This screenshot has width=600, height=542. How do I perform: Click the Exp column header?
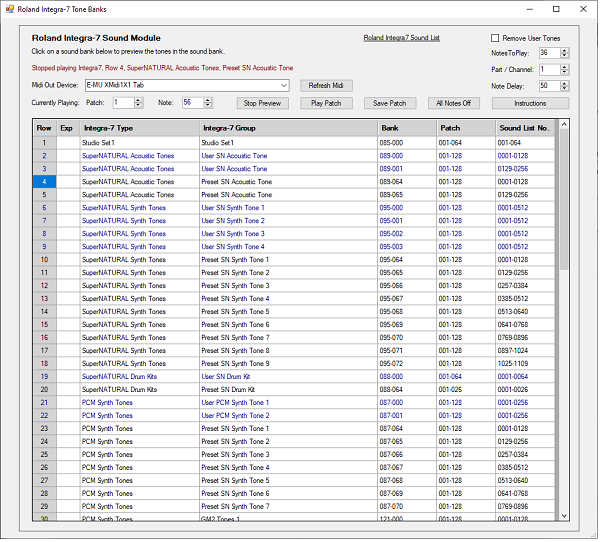(68, 128)
